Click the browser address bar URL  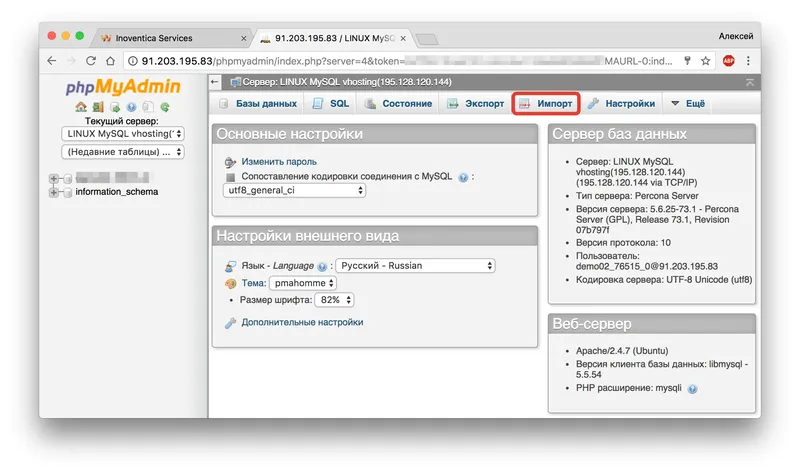pyautogui.click(x=406, y=61)
